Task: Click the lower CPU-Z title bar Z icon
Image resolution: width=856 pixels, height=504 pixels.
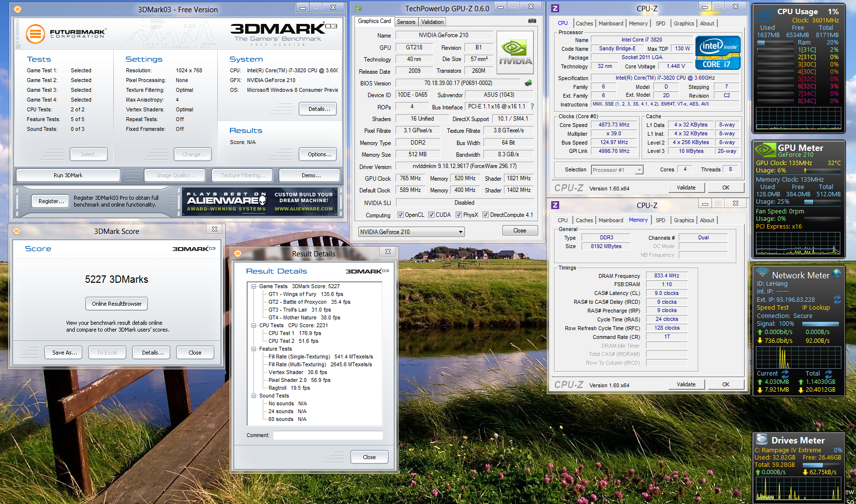Action: 555,205
